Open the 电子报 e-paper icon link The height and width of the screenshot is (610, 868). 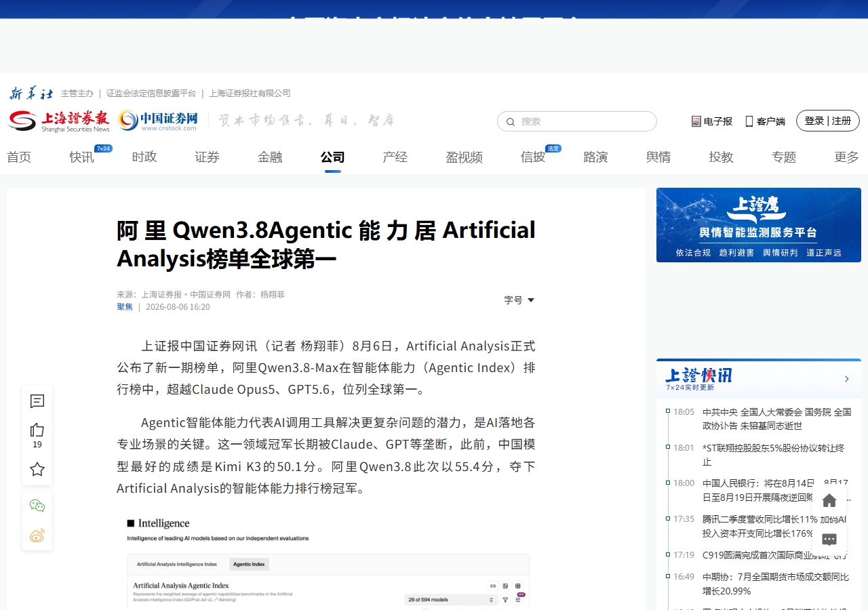coord(711,121)
